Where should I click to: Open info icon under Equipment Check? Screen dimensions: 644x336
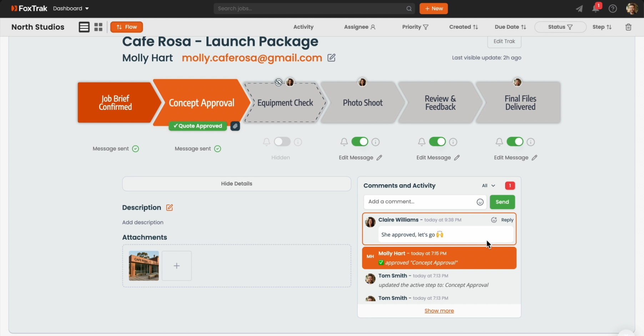click(298, 142)
